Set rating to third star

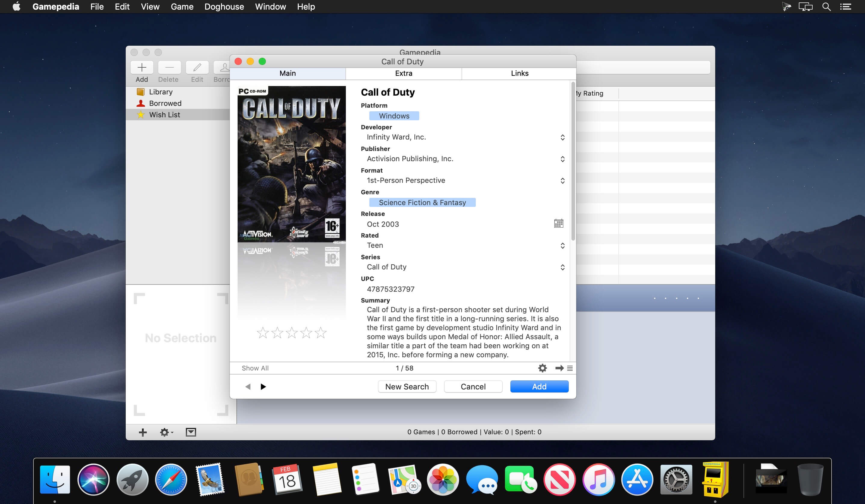click(x=292, y=333)
